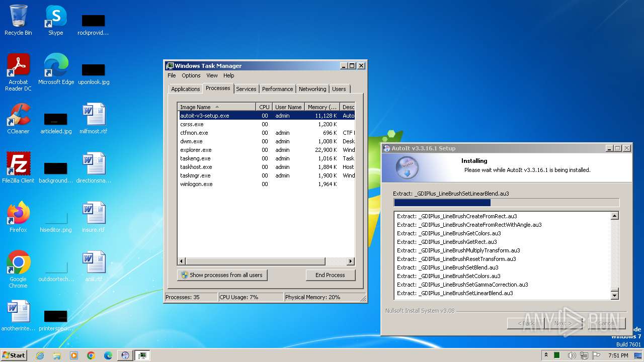Image resolution: width=644 pixels, height=362 pixels.
Task: Select the uponlook.jpg file icon
Action: tap(94, 72)
